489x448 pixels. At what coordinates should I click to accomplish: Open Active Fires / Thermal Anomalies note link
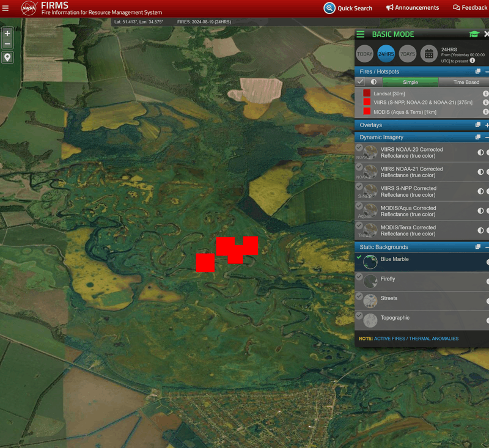click(x=416, y=339)
